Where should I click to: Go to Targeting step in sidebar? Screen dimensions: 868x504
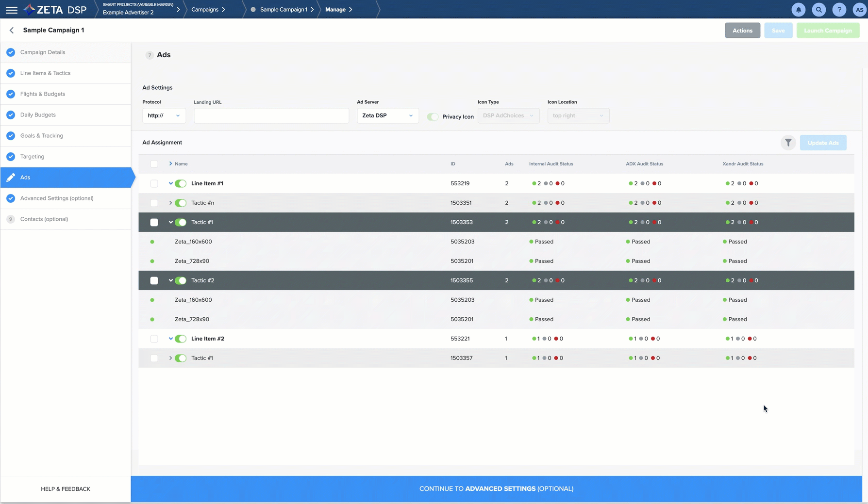32,157
